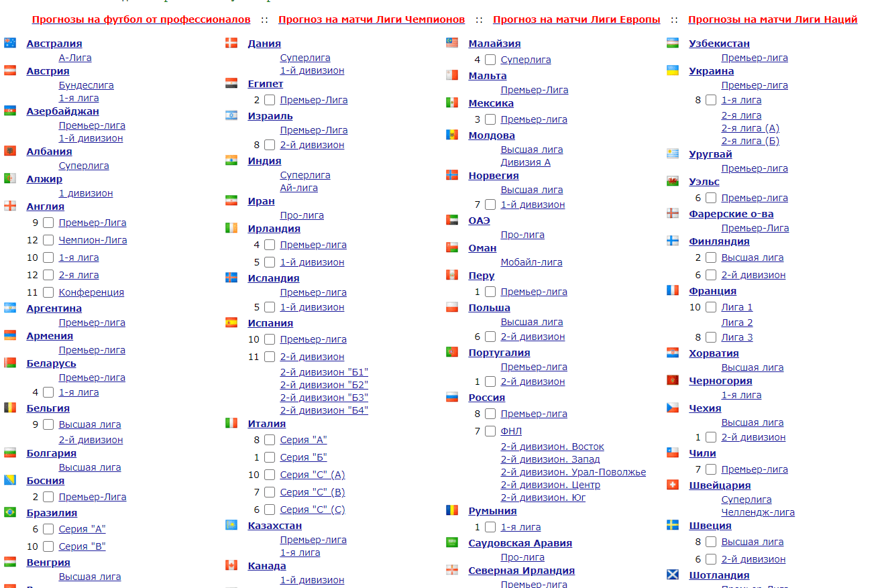Open the Черногория country link
The width and height of the screenshot is (886, 588).
click(x=721, y=381)
